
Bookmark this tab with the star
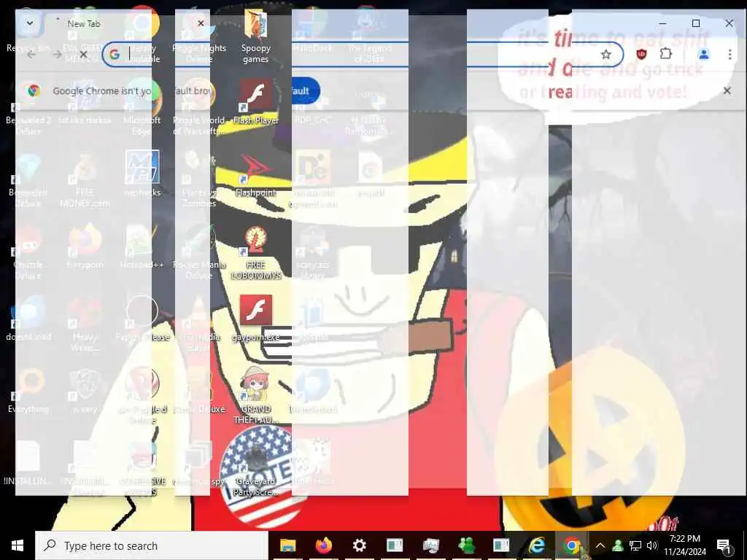point(605,55)
